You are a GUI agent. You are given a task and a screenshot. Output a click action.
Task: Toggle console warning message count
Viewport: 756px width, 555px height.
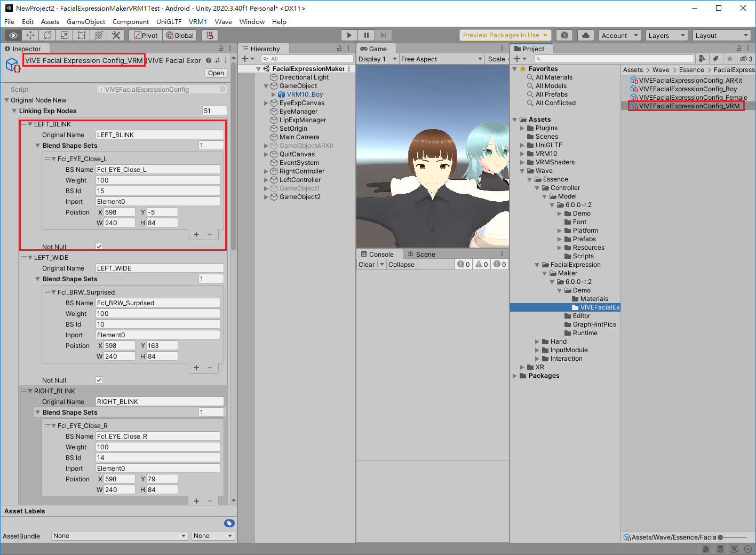tap(482, 264)
